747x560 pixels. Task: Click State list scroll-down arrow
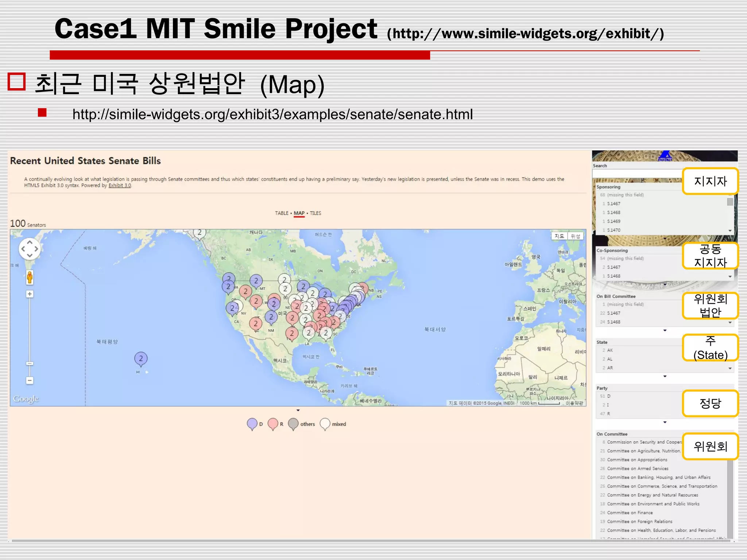[x=730, y=369]
